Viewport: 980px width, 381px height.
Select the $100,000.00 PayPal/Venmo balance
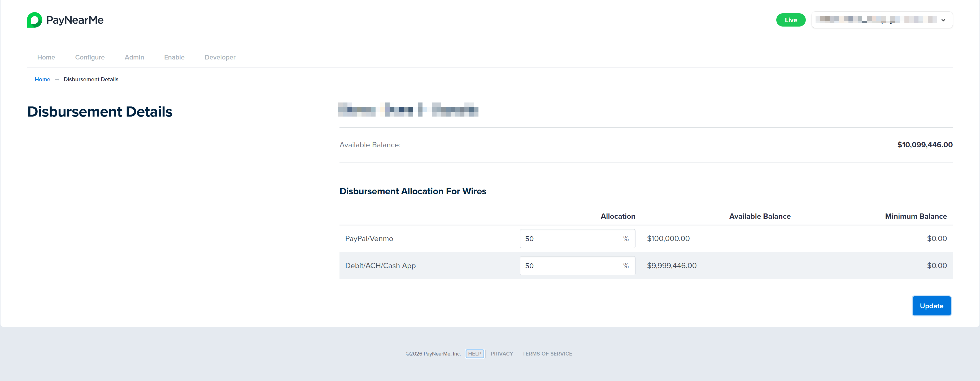(x=668, y=238)
